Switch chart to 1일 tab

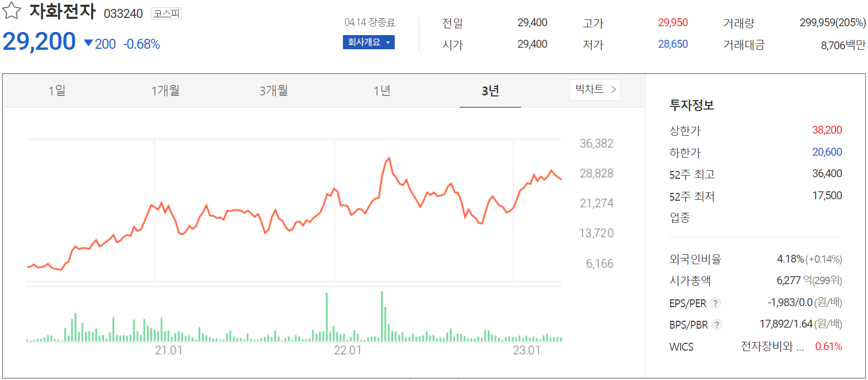pos(57,91)
